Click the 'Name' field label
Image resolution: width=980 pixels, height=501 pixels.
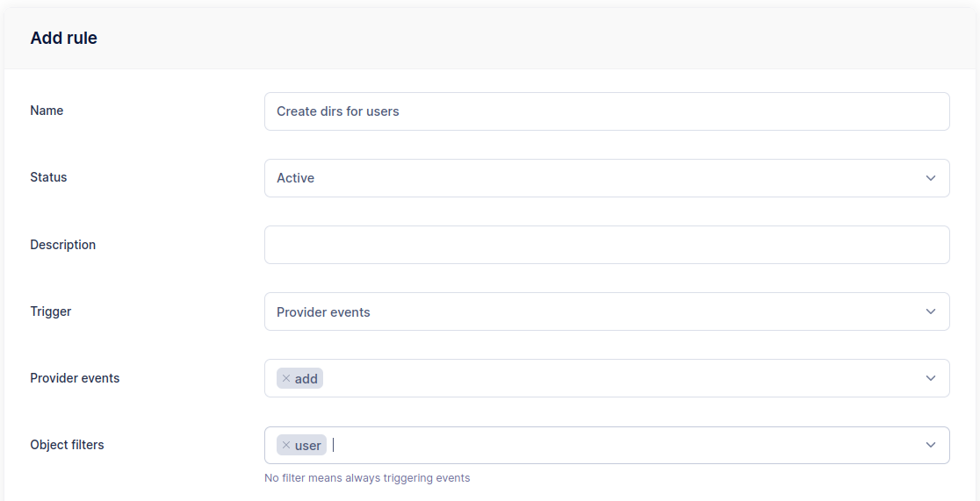coord(47,111)
